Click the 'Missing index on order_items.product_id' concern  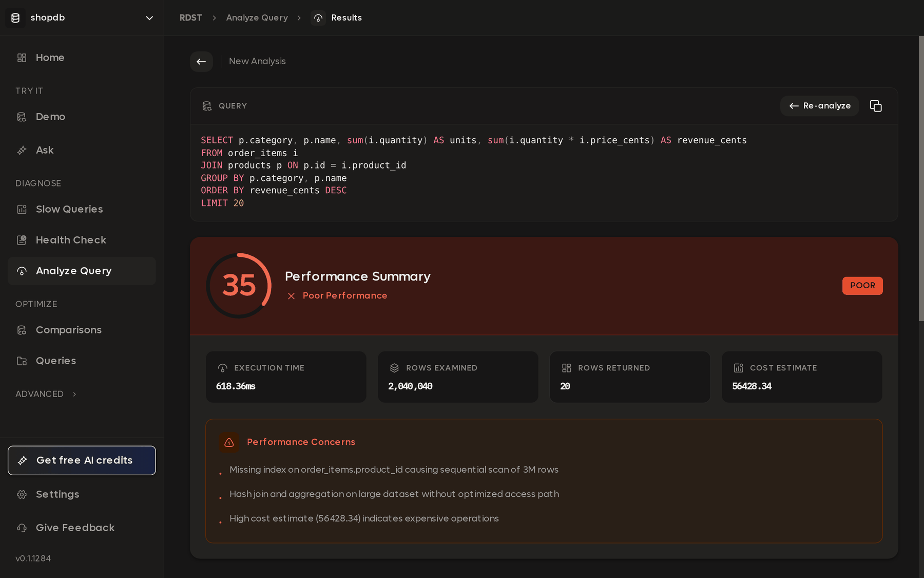coord(394,470)
